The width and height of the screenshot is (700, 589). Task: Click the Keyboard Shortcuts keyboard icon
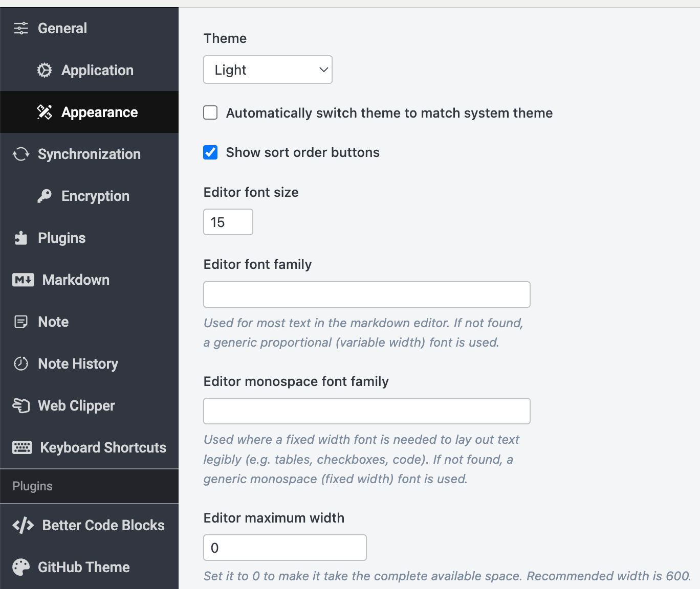(x=22, y=447)
